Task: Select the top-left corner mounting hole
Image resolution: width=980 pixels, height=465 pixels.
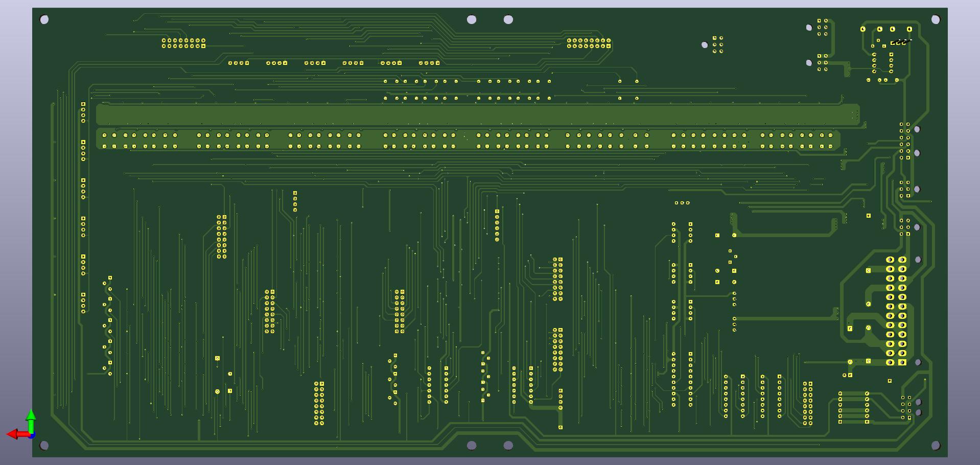Action: [x=44, y=19]
